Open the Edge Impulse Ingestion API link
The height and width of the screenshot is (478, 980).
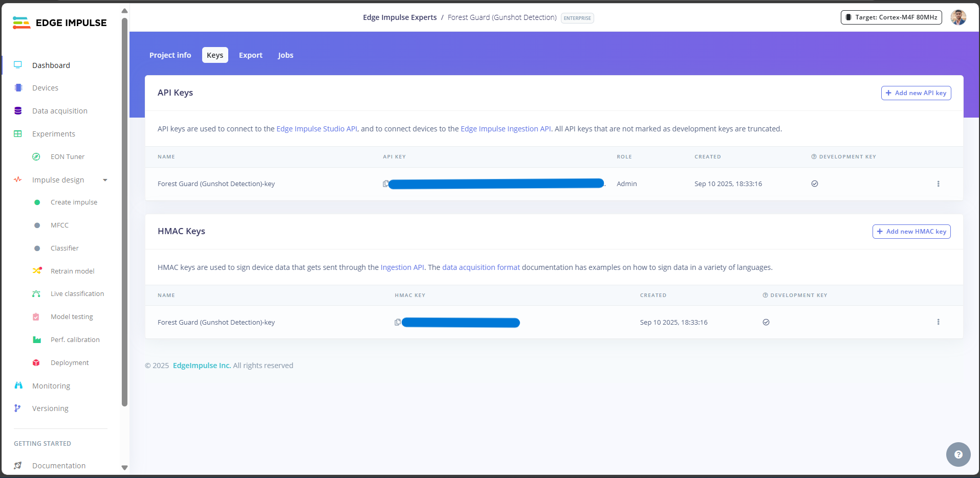point(506,129)
